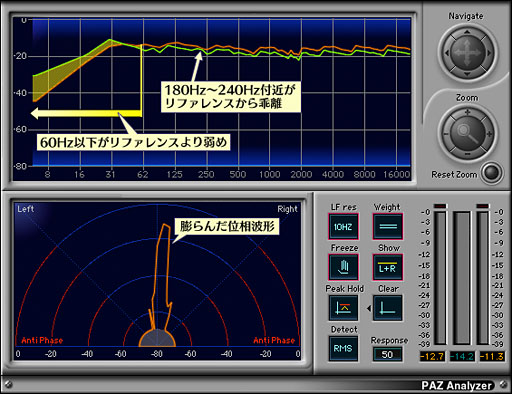Switch the Detect RMS mode selector
This screenshot has height=394, width=512.
[x=343, y=348]
